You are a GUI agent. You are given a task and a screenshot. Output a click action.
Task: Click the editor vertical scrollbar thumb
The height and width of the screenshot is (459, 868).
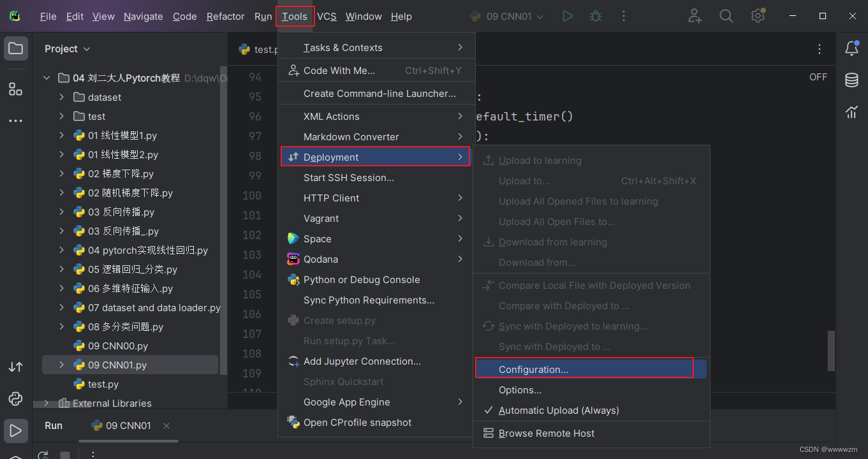coord(831,351)
